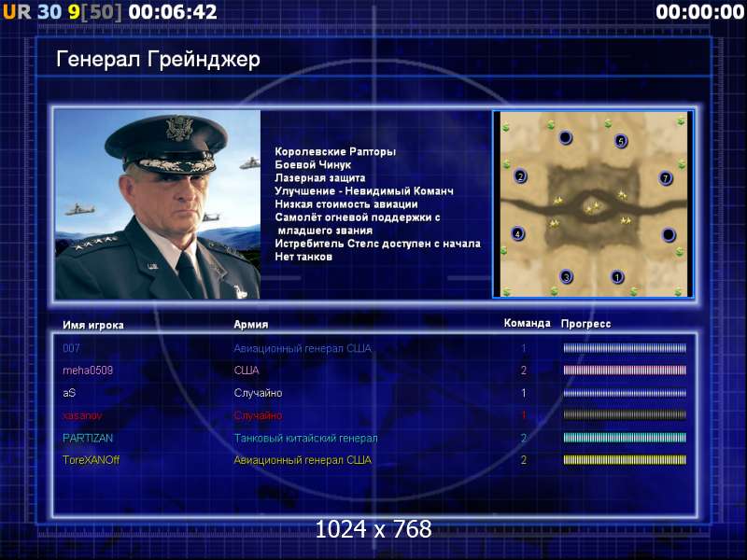Viewport: 747px width, 560px height.
Task: Click the aS player's blue progress bar
Action: [x=625, y=393]
